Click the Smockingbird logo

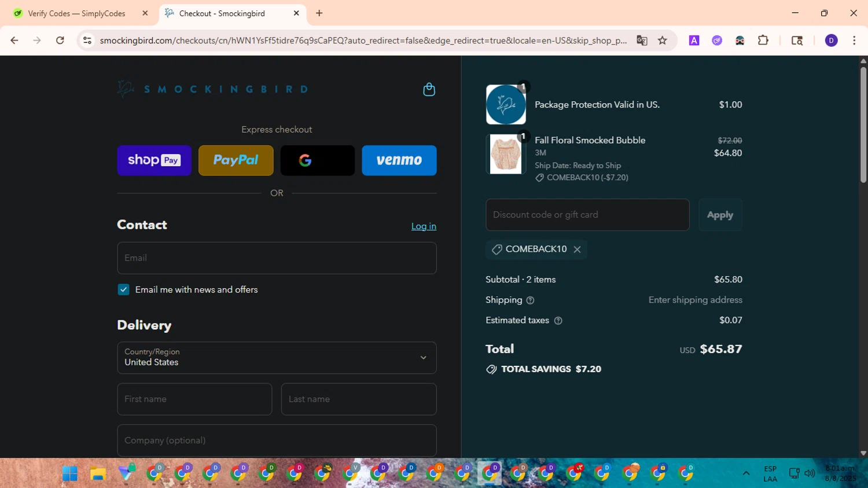pos(212,89)
